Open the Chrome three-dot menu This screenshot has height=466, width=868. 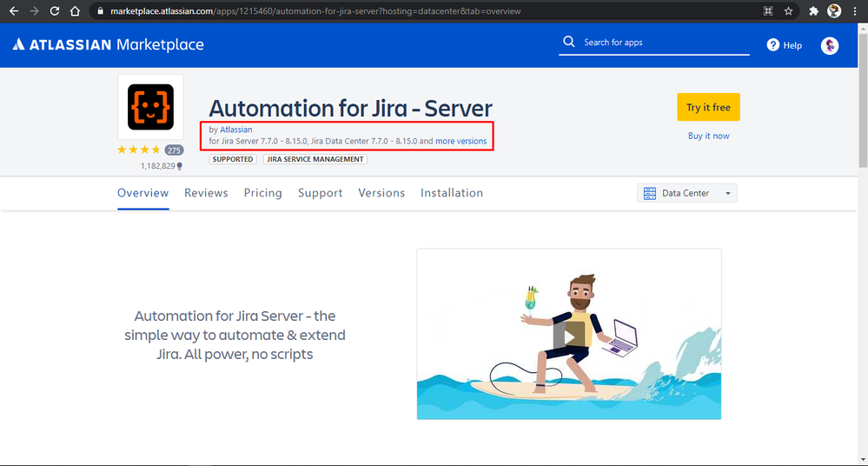coord(855,11)
